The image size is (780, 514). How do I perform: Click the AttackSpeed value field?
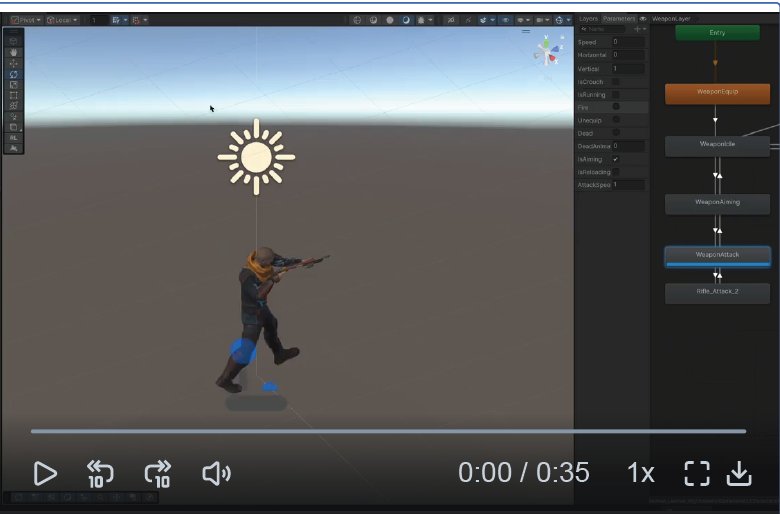(x=628, y=185)
